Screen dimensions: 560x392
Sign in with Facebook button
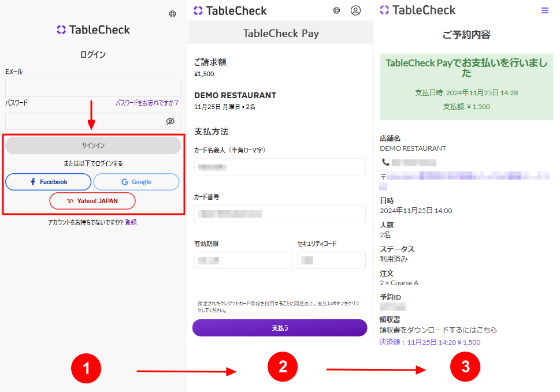[48, 182]
